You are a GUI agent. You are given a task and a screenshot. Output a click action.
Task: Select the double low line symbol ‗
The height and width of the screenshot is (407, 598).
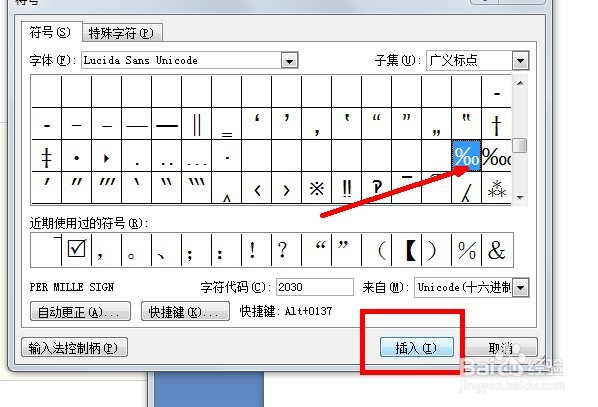tap(227, 124)
